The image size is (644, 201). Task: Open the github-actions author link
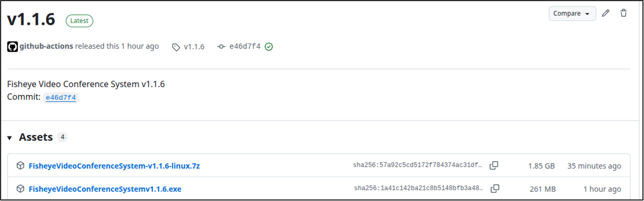click(x=46, y=46)
